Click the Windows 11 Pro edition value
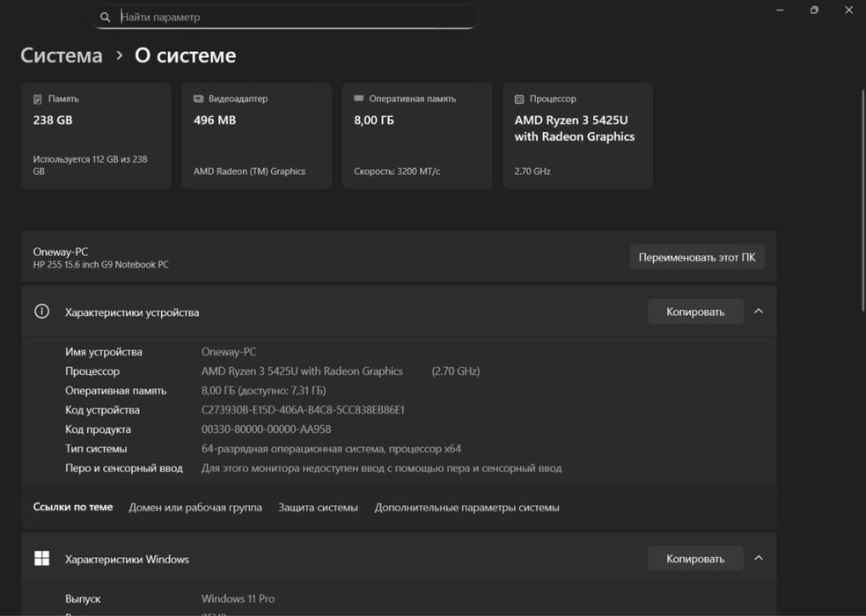 coord(238,598)
